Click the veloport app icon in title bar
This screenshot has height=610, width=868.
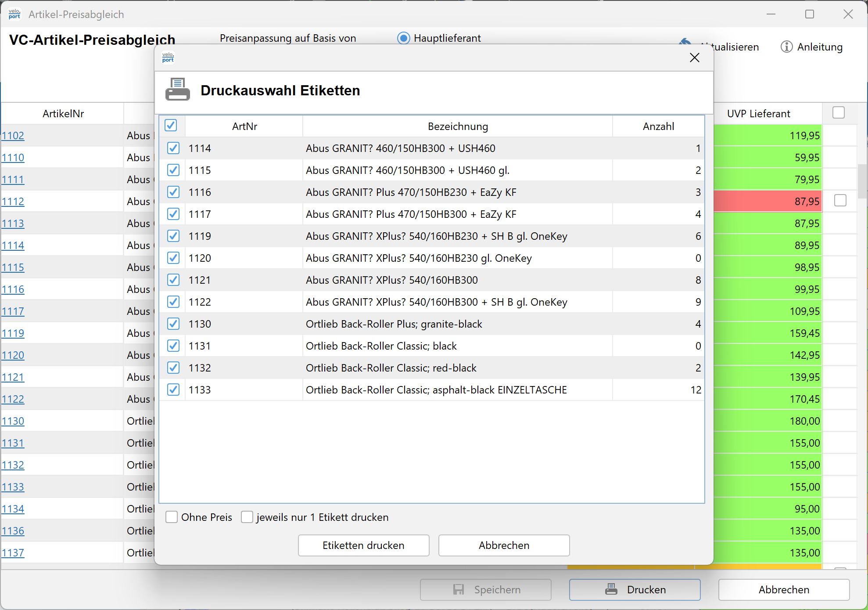(14, 14)
